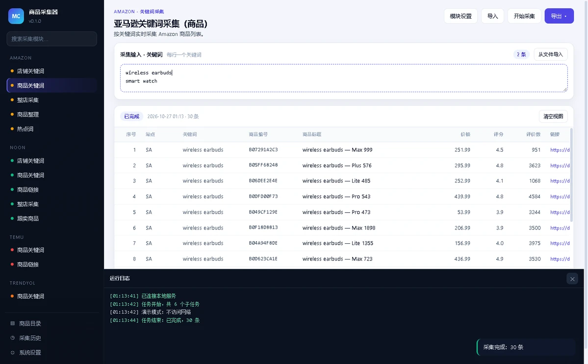Open 整店采集 under the NOON section
This screenshot has width=588, height=364.
52,204
